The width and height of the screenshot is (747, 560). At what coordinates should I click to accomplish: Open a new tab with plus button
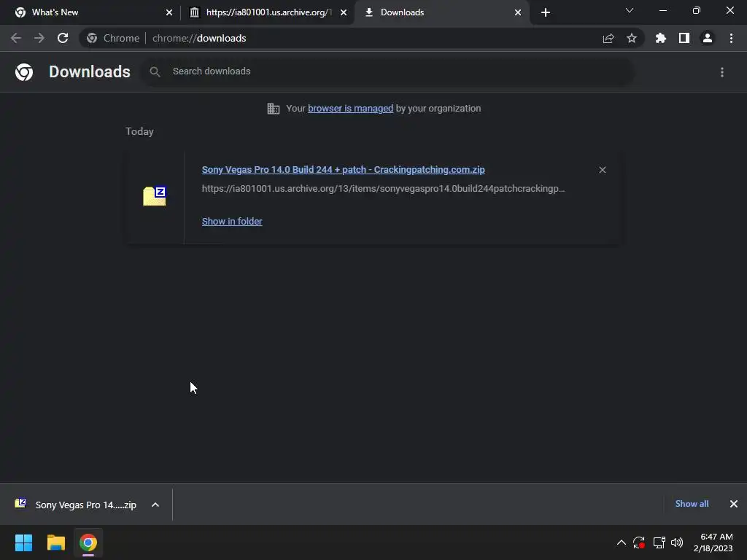pyautogui.click(x=546, y=12)
